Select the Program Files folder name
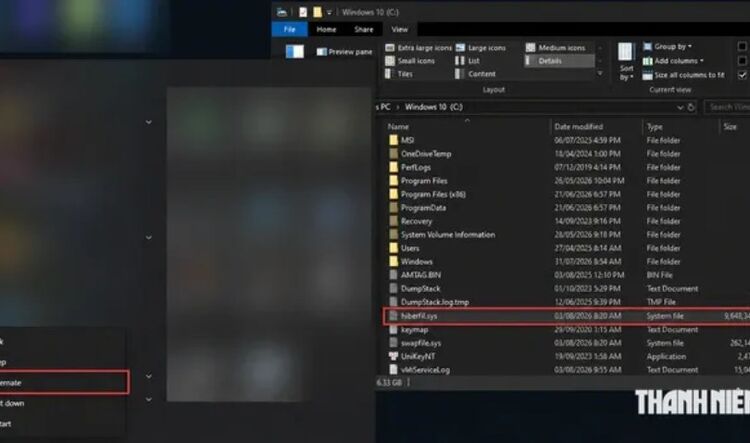 [424, 181]
